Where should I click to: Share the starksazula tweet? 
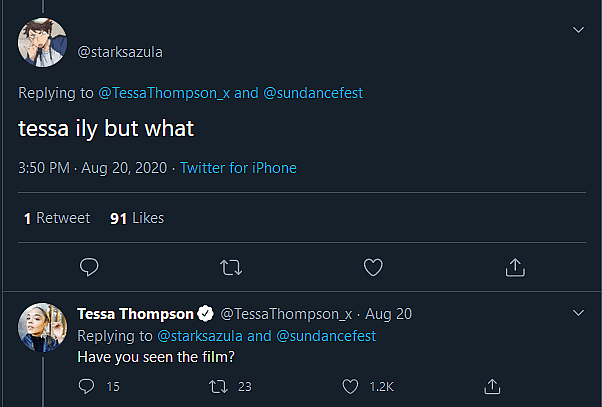coord(515,267)
